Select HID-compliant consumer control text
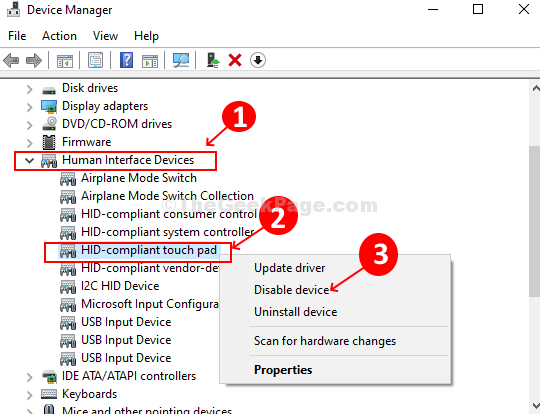540x414 pixels. click(x=169, y=214)
